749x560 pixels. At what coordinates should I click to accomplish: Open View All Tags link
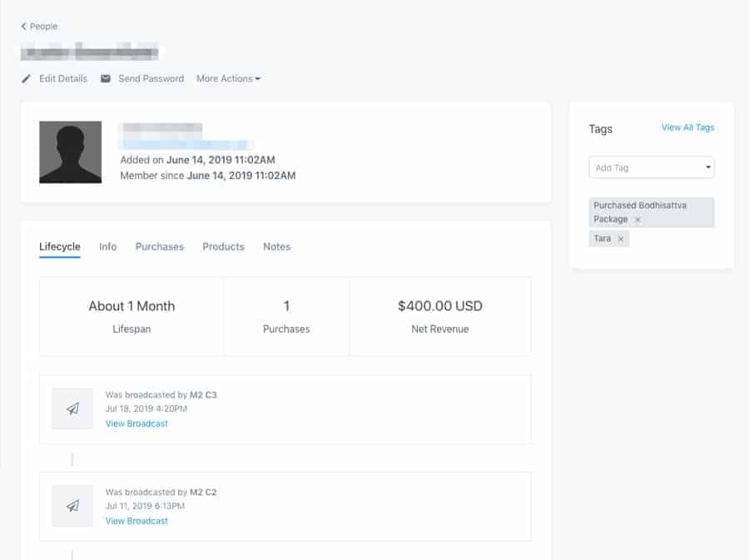(687, 127)
